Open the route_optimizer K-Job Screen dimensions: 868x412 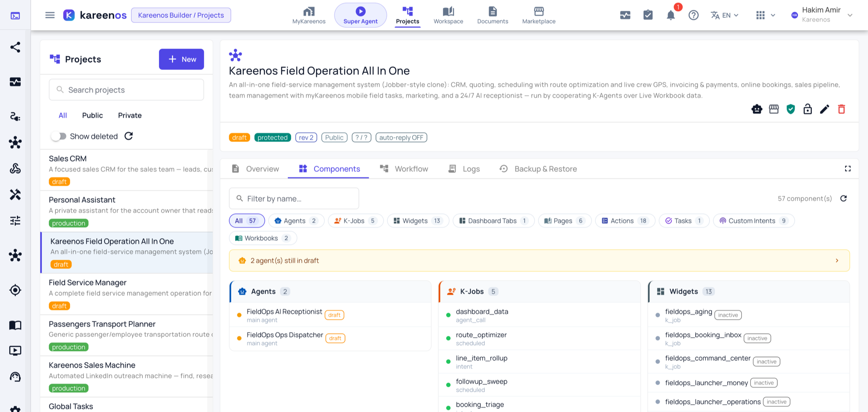(540, 338)
